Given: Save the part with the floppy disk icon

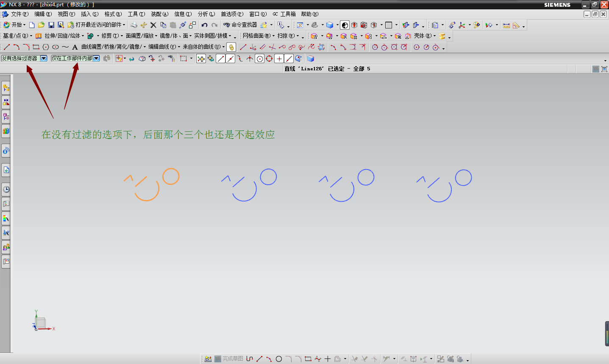Looking at the screenshot, I should click(51, 25).
